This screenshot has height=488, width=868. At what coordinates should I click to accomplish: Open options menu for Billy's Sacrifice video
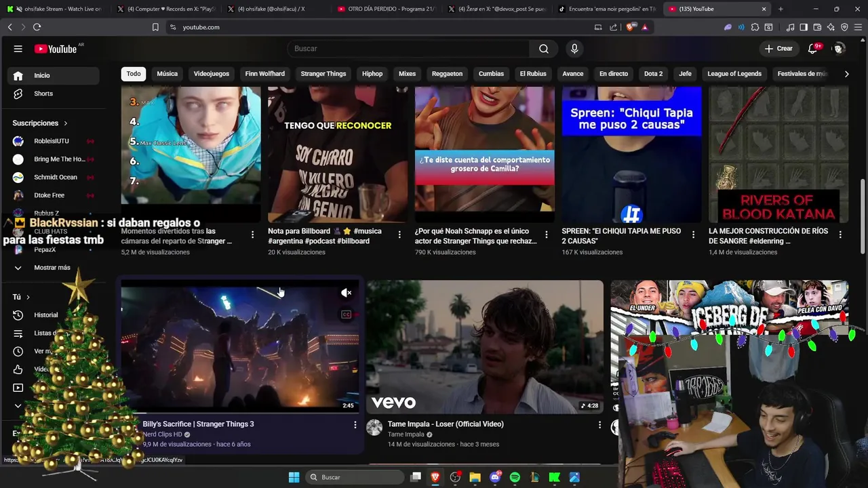tap(355, 424)
